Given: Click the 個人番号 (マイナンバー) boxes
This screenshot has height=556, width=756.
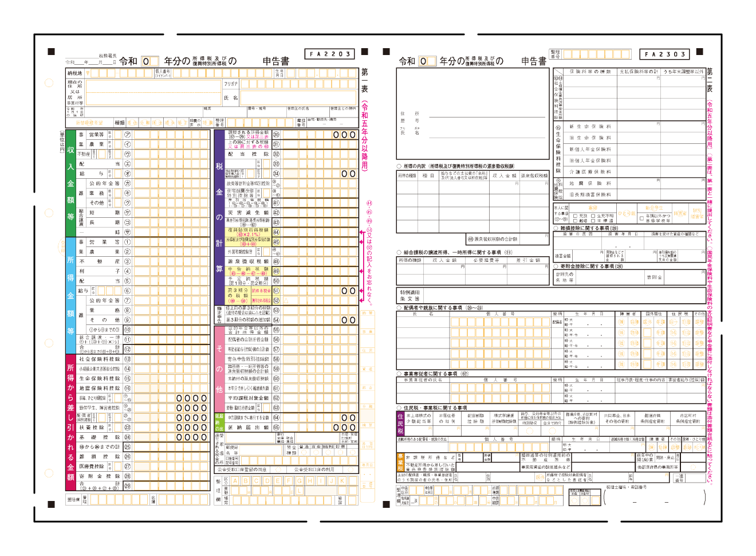Looking at the screenshot, I should point(222,73).
